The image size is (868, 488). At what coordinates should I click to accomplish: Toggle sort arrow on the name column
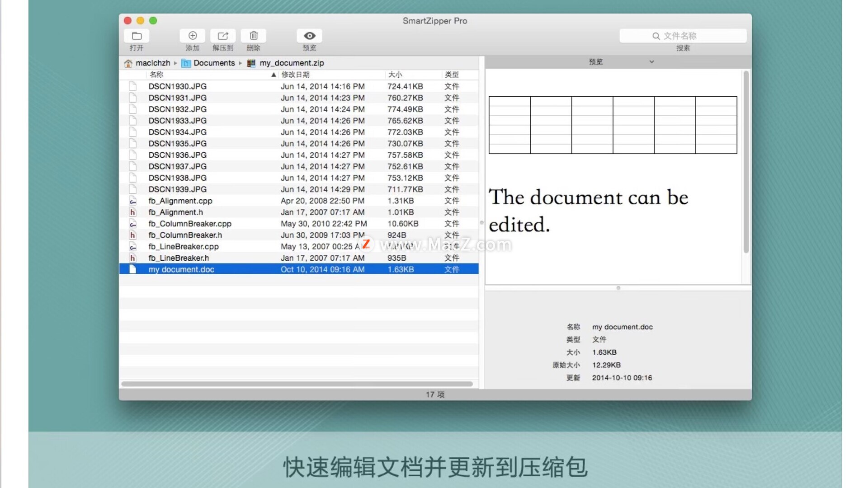tap(274, 75)
